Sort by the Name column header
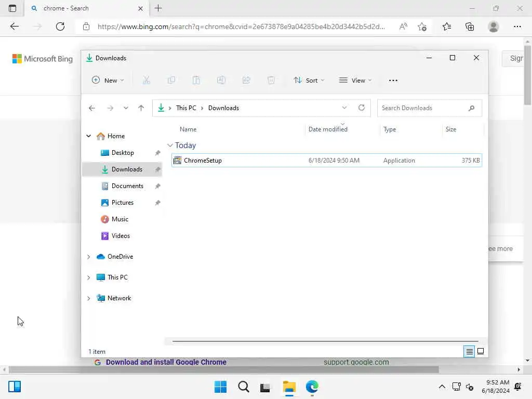The image size is (532, 399). [188, 129]
